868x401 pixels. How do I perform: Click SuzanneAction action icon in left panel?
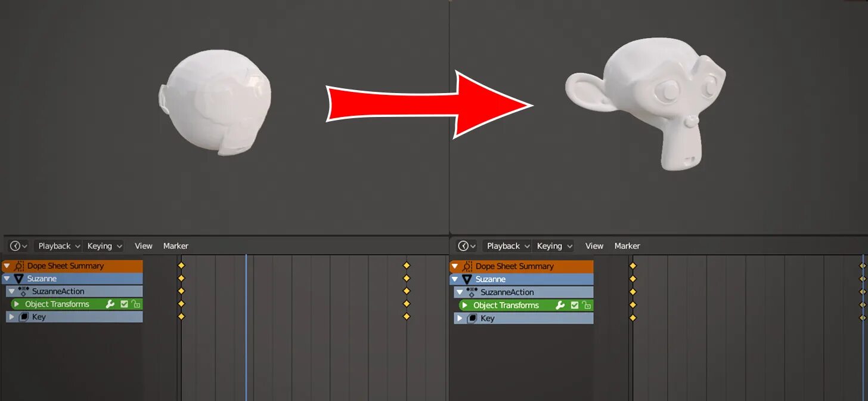24,291
